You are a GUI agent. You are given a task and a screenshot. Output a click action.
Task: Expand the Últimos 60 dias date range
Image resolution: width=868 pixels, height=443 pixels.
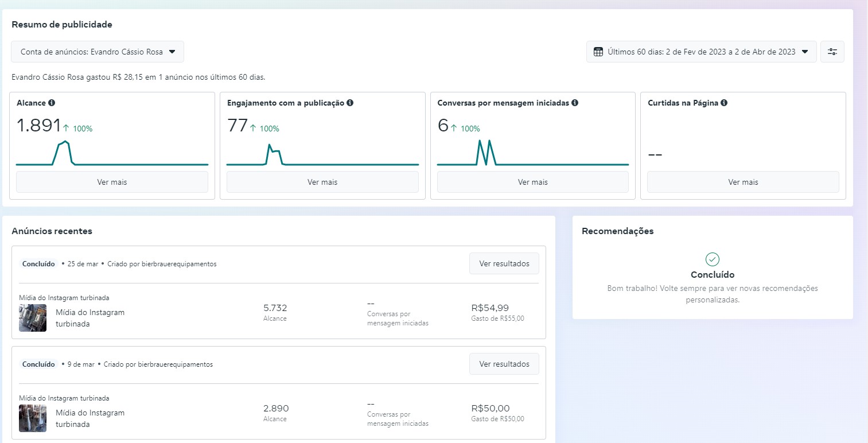coord(701,52)
